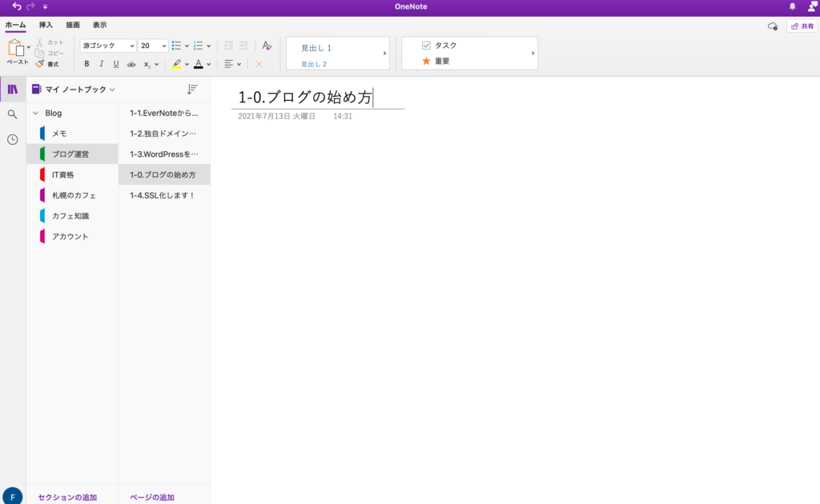Toggle the notebook navigation pane

[x=13, y=89]
